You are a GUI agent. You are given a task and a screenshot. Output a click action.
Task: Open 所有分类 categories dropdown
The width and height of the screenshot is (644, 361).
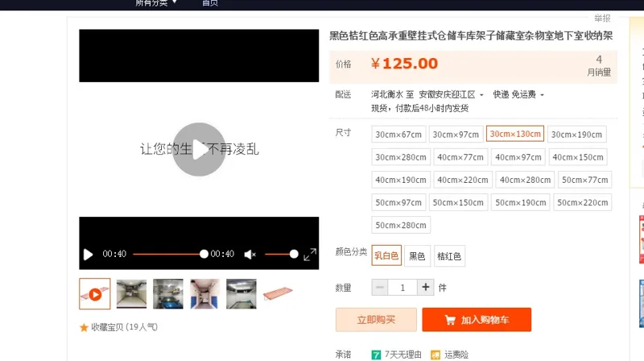[x=156, y=3]
